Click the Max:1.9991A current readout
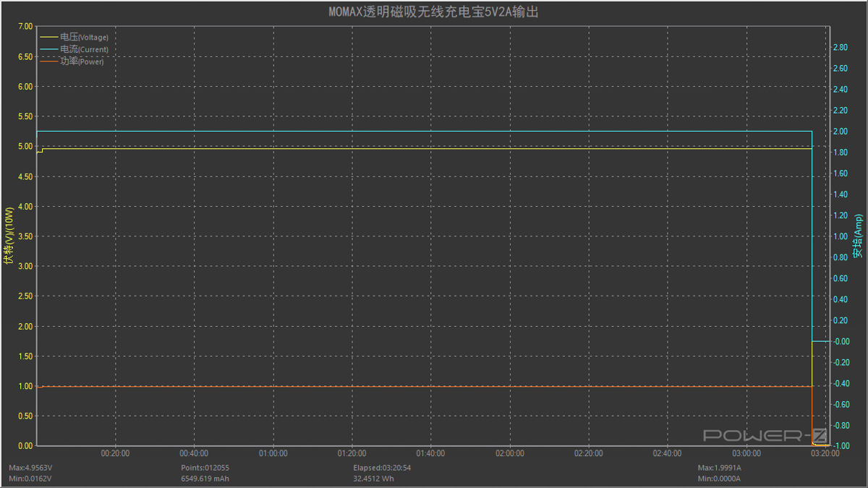 (719, 468)
